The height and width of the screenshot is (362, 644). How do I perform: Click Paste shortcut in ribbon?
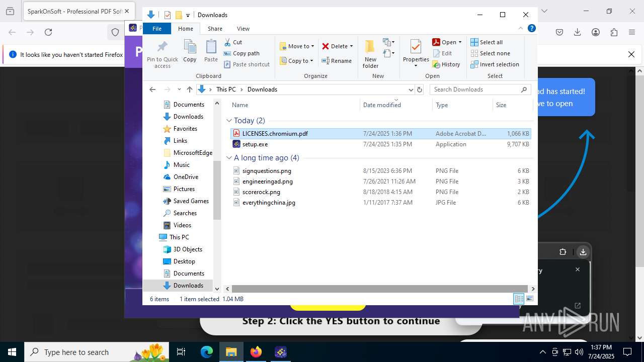[x=247, y=64]
